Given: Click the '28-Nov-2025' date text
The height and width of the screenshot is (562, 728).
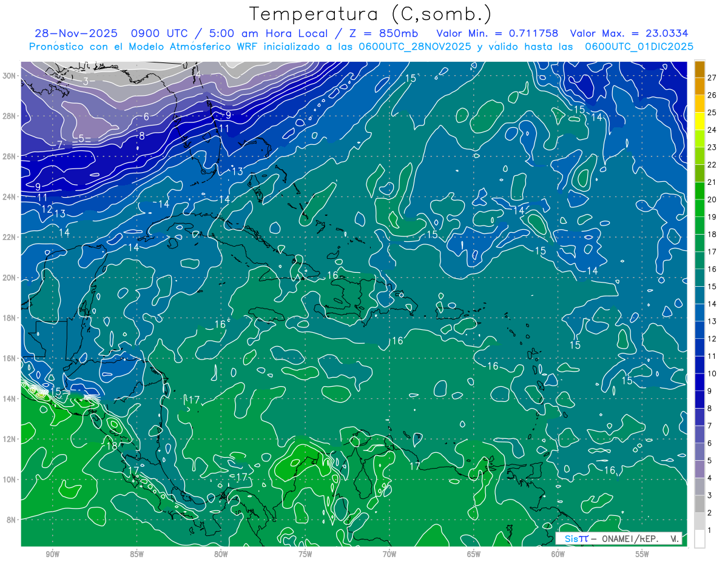Looking at the screenshot, I should (75, 33).
